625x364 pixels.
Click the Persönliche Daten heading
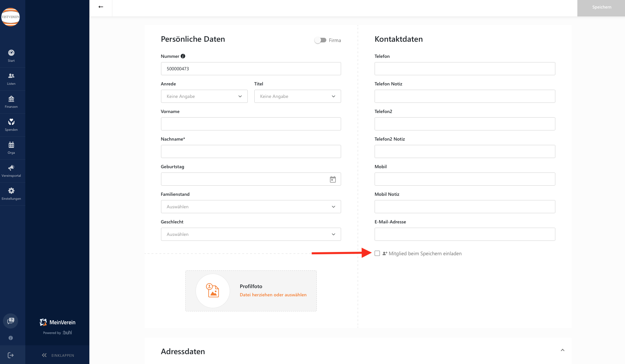pyautogui.click(x=193, y=39)
